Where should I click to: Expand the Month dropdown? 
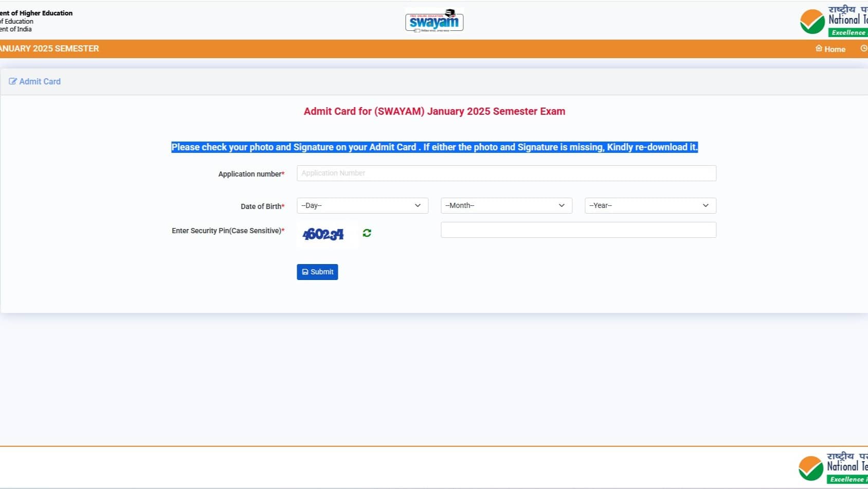pos(506,205)
